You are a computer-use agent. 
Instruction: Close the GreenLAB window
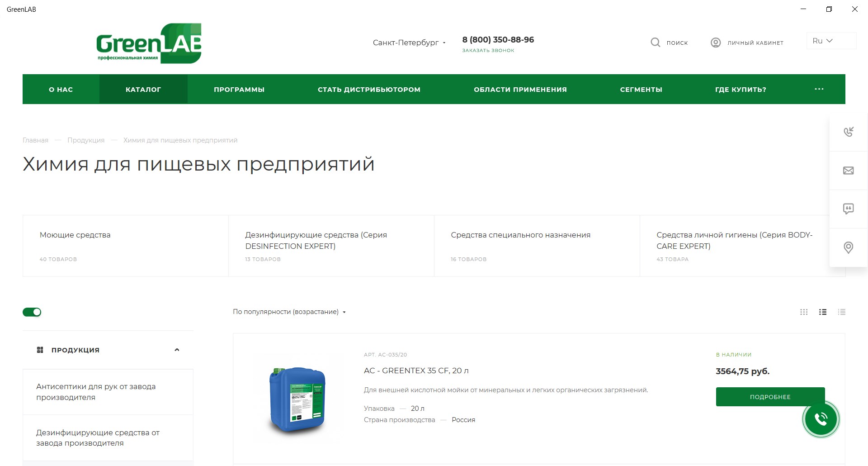coord(855,9)
